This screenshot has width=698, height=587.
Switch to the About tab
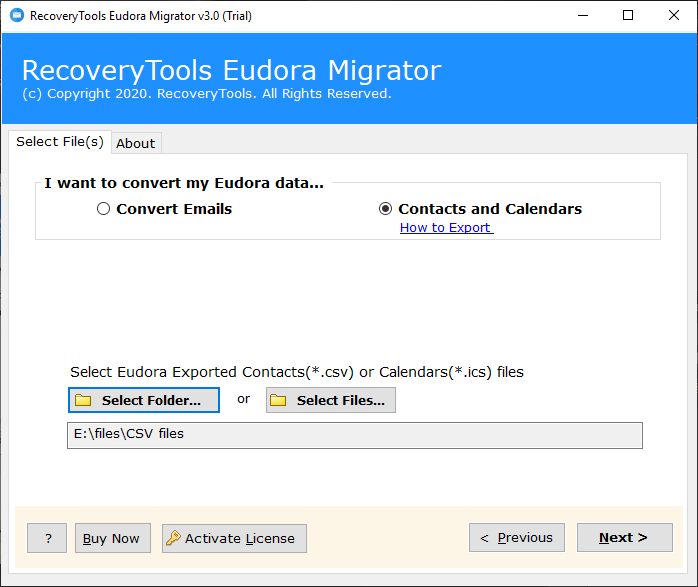click(x=136, y=143)
